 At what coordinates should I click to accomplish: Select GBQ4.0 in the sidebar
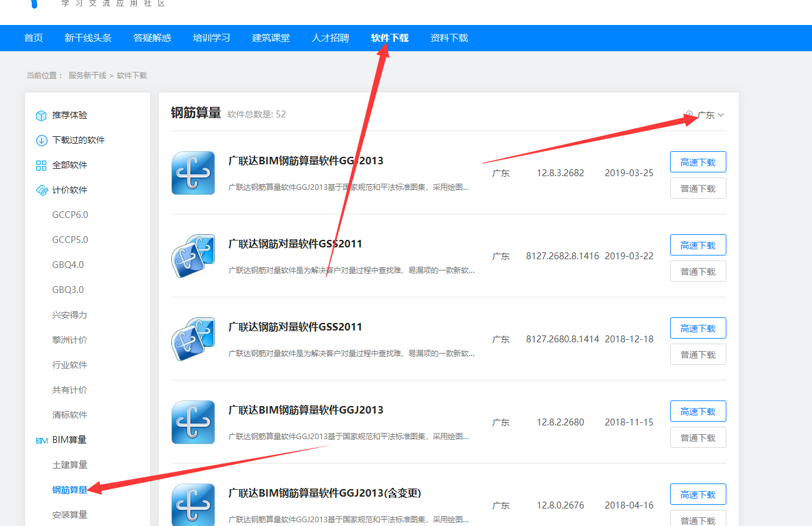pos(68,265)
